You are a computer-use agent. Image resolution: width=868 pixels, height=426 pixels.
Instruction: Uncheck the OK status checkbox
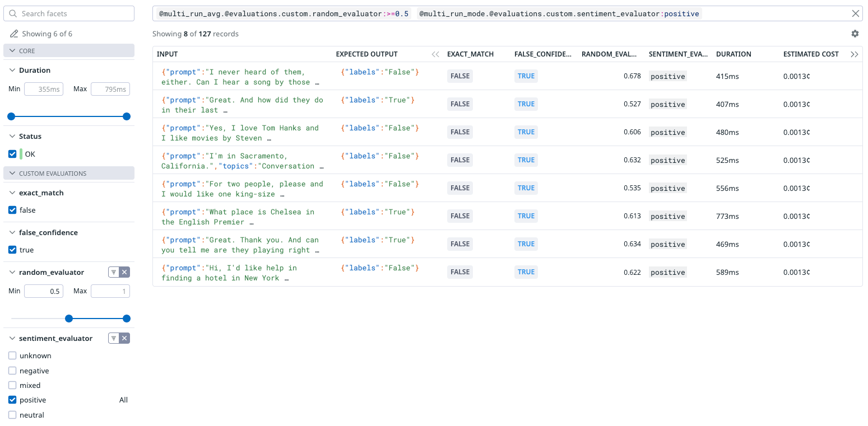pyautogui.click(x=12, y=154)
